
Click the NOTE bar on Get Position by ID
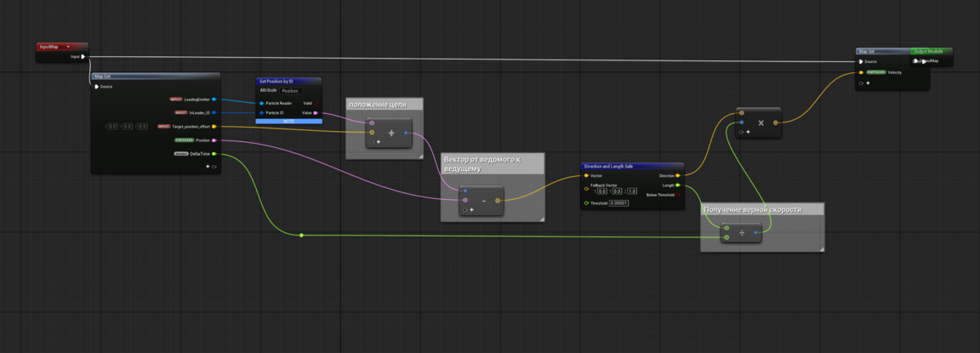[x=288, y=122]
